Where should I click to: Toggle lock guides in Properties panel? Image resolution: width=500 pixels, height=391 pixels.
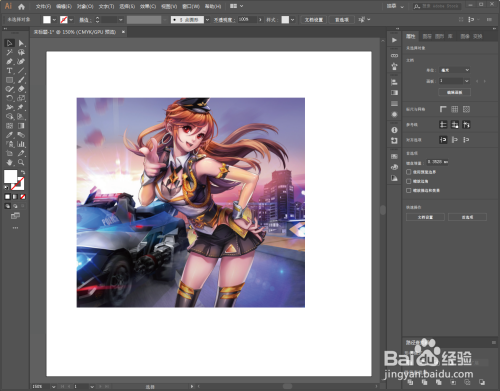pyautogui.click(x=455, y=125)
